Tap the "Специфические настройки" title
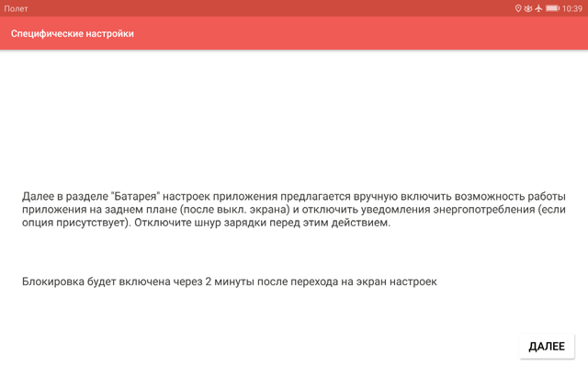This screenshot has width=588, height=368. pyautogui.click(x=73, y=34)
